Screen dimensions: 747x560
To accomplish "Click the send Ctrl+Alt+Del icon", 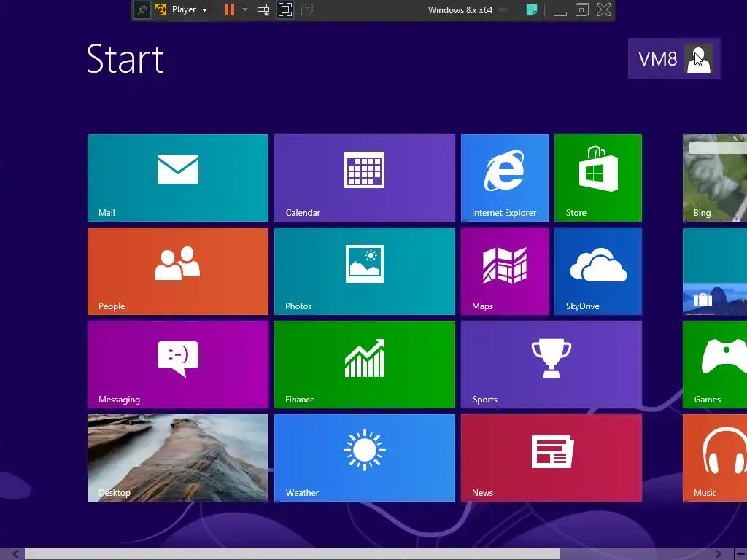I will coord(263,9).
